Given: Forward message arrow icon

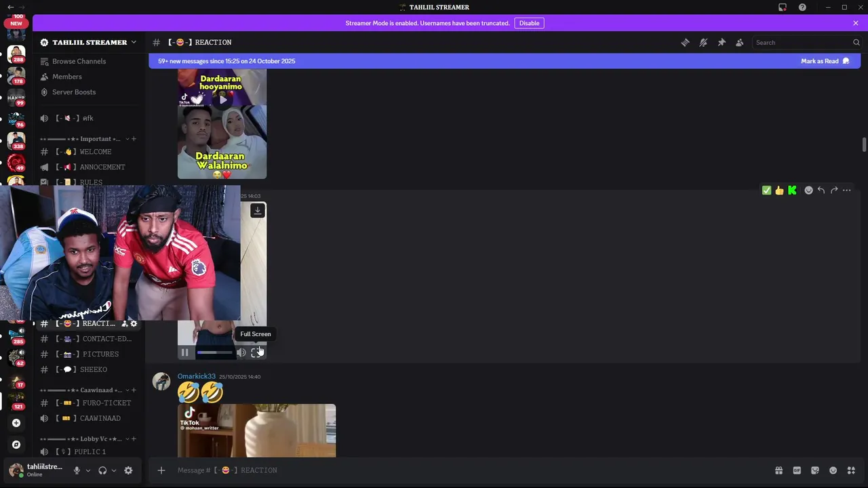Looking at the screenshot, I should click(834, 190).
